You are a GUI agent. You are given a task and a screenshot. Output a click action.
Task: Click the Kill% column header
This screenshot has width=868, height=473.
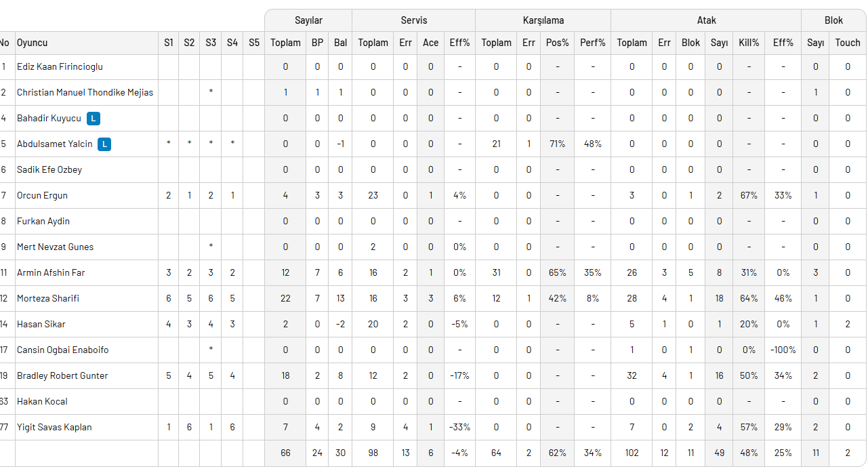749,43
